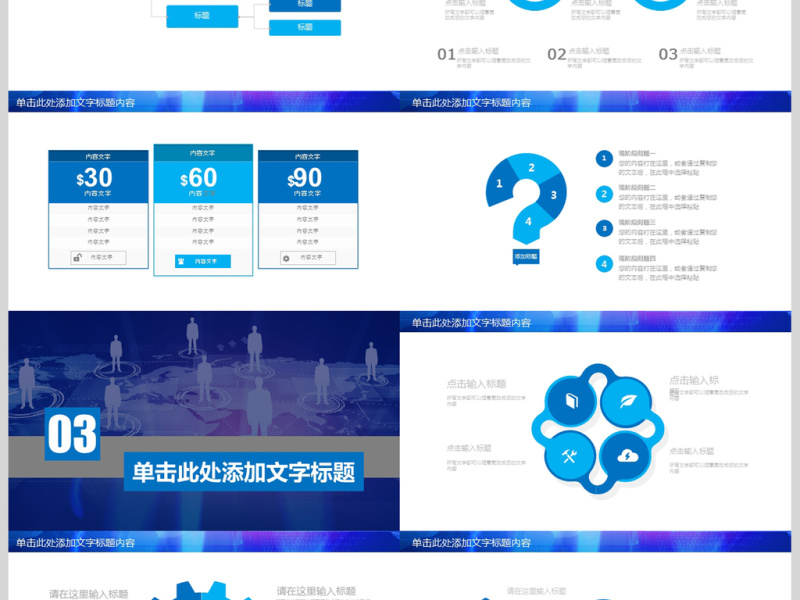Screen dimensions: 800x600
Task: Select the leaf icon in the circle infographic
Action: pos(629,400)
